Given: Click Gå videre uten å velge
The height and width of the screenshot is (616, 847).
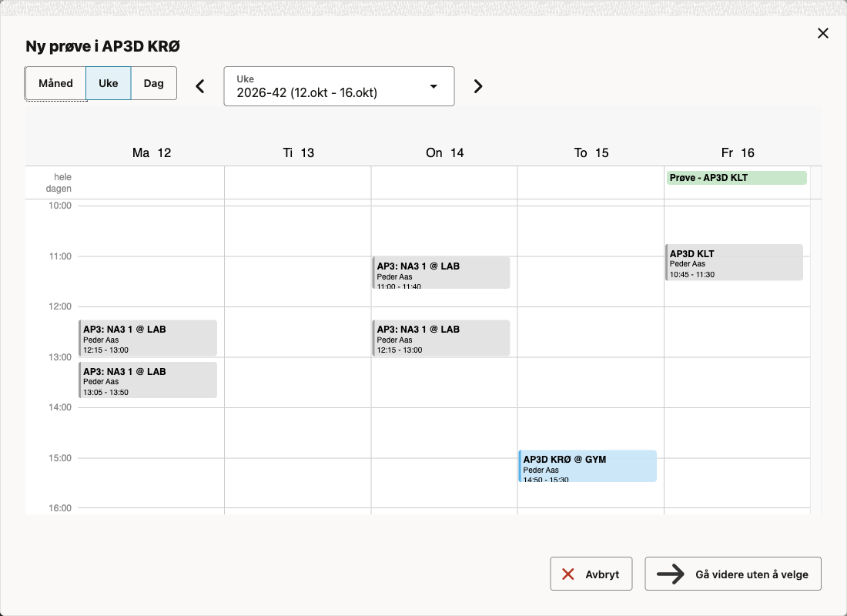Looking at the screenshot, I should click(733, 574).
